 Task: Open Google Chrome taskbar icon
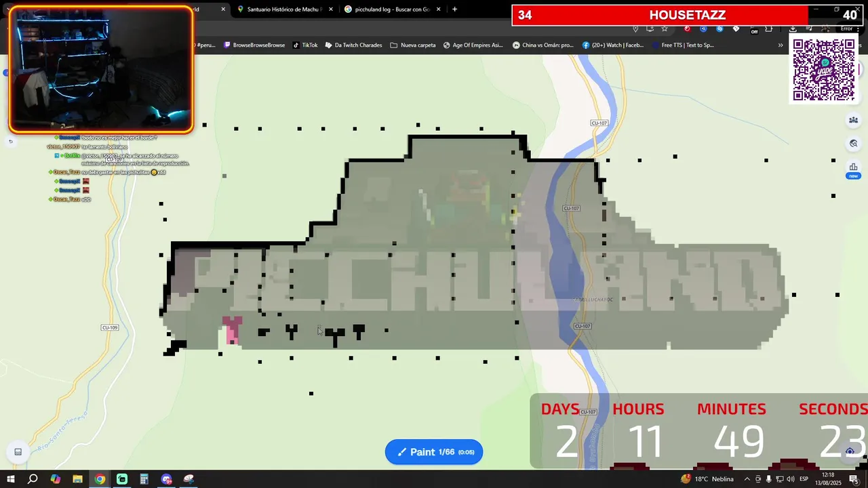coord(100,479)
